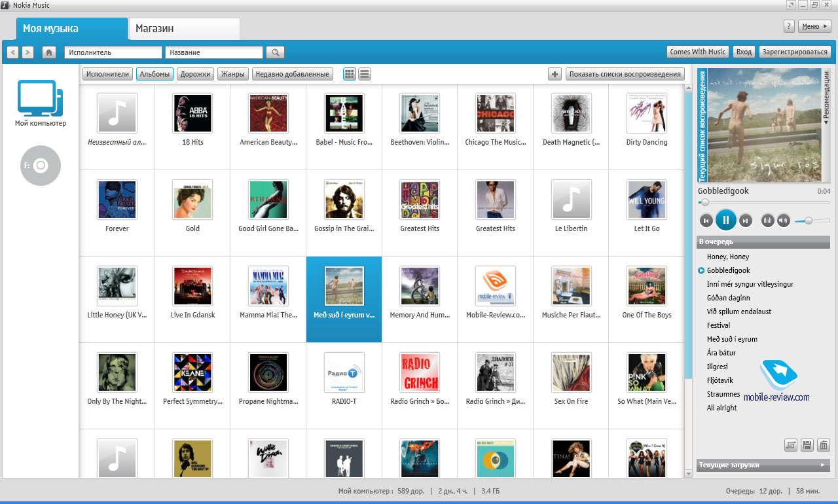Open the Dirty Dancing album cover
The height and width of the screenshot is (504, 838).
[x=647, y=113]
